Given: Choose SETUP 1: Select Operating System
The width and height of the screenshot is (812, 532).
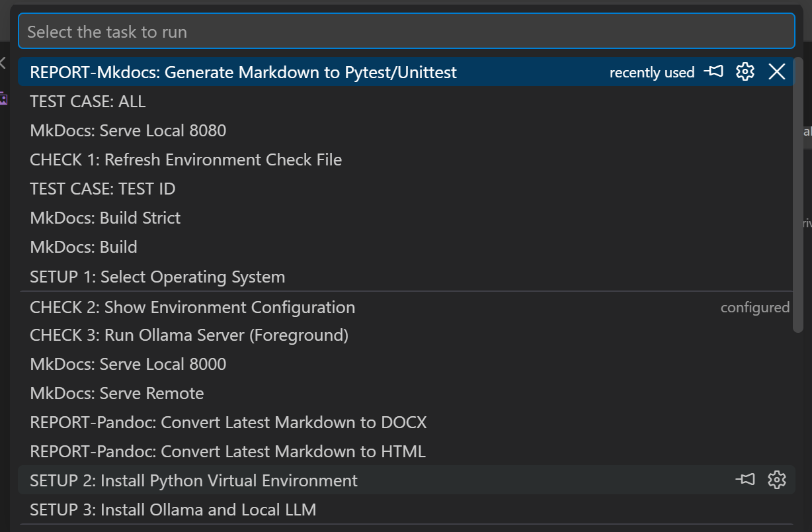Looking at the screenshot, I should coord(406,276).
